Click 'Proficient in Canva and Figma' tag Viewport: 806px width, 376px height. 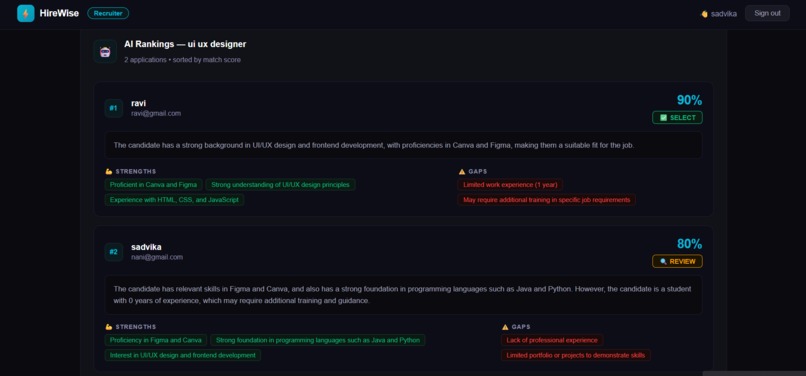(x=153, y=185)
